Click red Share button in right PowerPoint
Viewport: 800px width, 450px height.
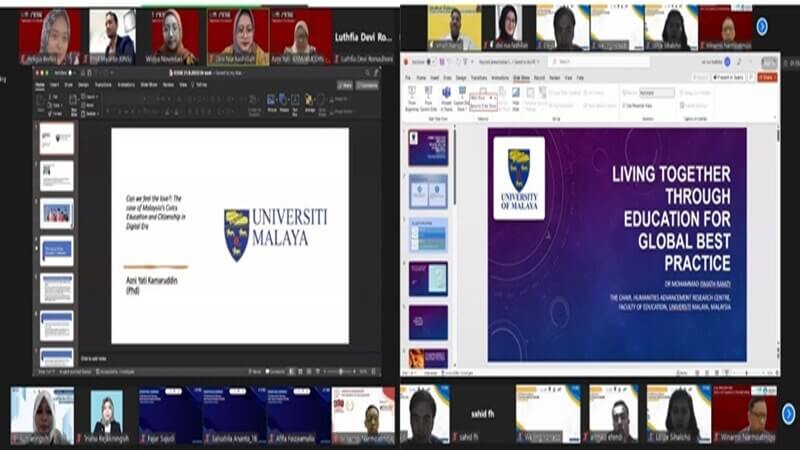tap(767, 77)
